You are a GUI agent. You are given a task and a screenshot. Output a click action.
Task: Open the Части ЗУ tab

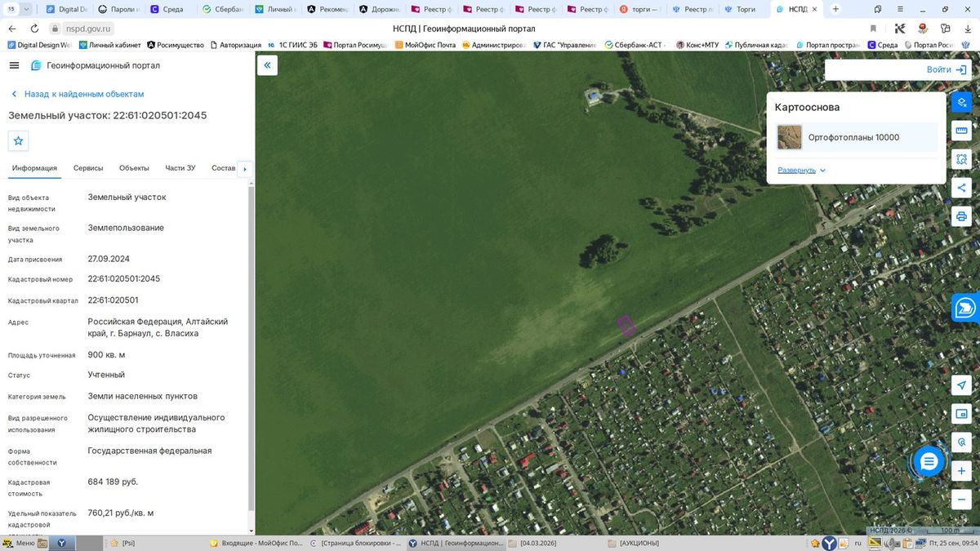click(x=180, y=168)
